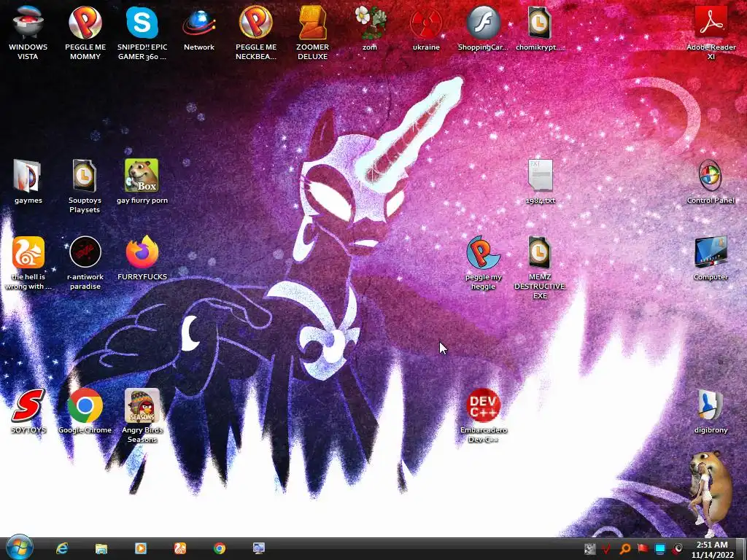747x560 pixels.
Task: Open the ZOOMER DELUXE game icon
Action: [x=312, y=23]
